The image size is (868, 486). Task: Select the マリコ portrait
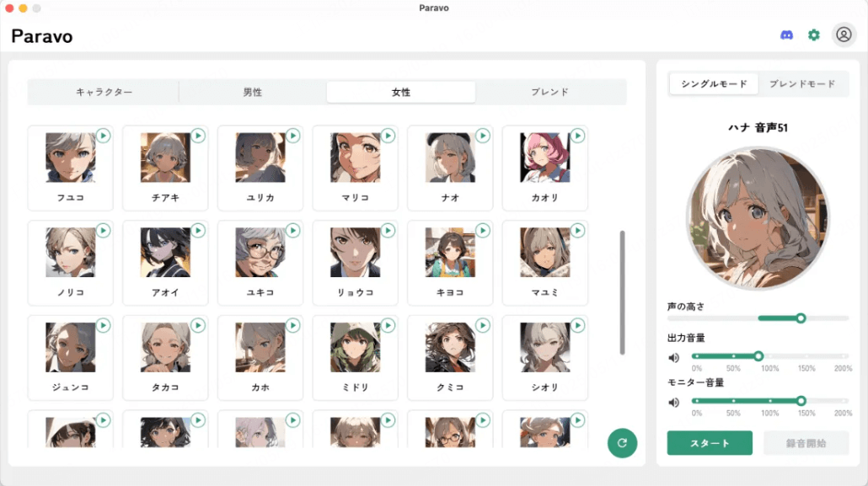(x=355, y=158)
